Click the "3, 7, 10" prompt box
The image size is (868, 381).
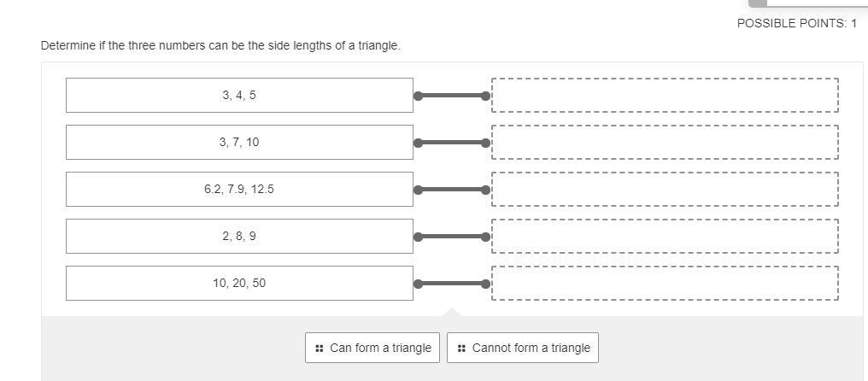point(239,143)
